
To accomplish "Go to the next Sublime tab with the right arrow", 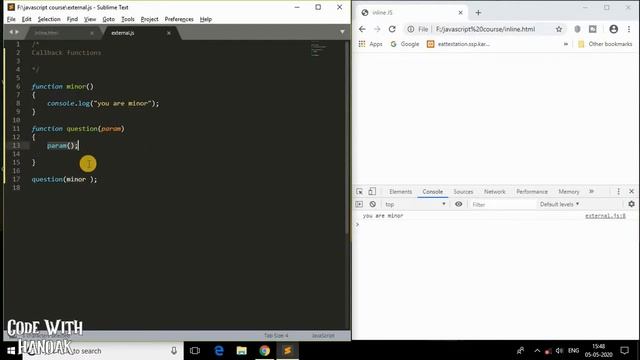I will coord(17,32).
